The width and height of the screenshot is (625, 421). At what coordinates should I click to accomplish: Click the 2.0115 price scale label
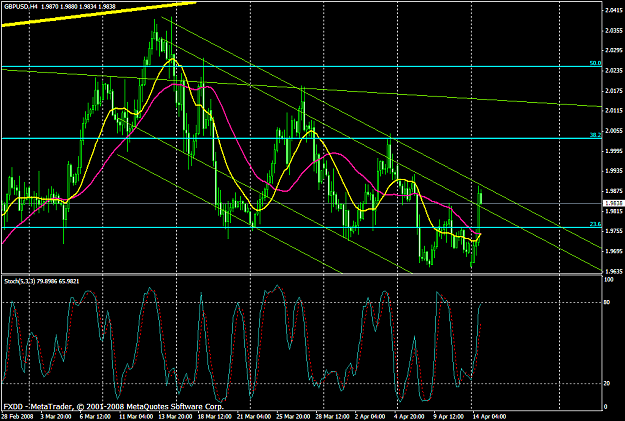click(x=613, y=111)
